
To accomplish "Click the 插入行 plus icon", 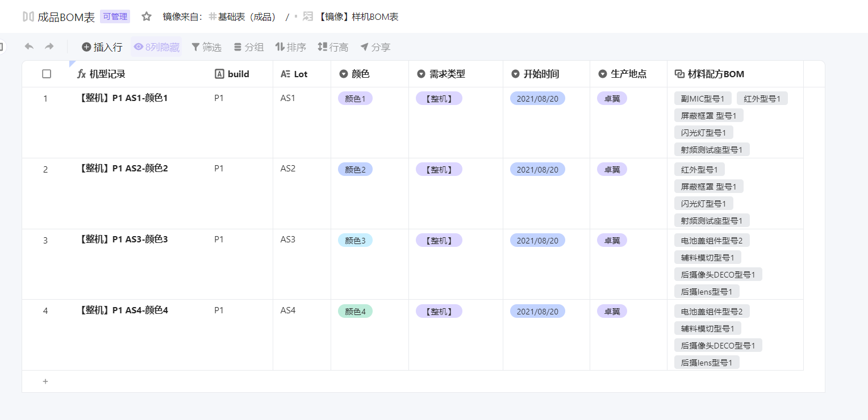I will tap(86, 47).
